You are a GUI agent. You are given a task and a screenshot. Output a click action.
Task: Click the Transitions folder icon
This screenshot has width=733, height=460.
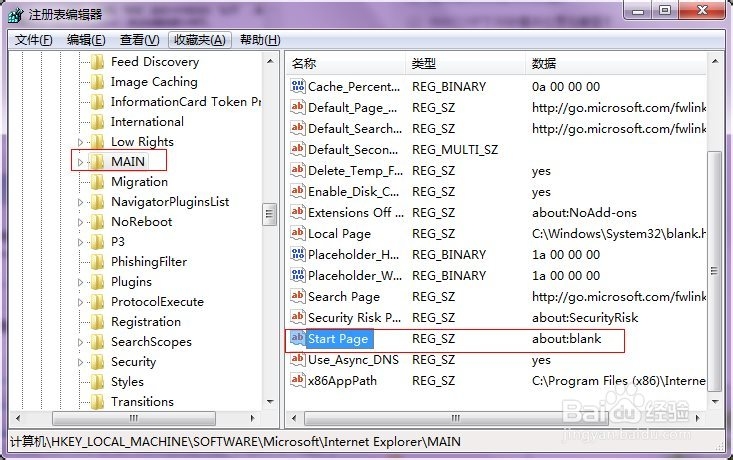tap(97, 402)
